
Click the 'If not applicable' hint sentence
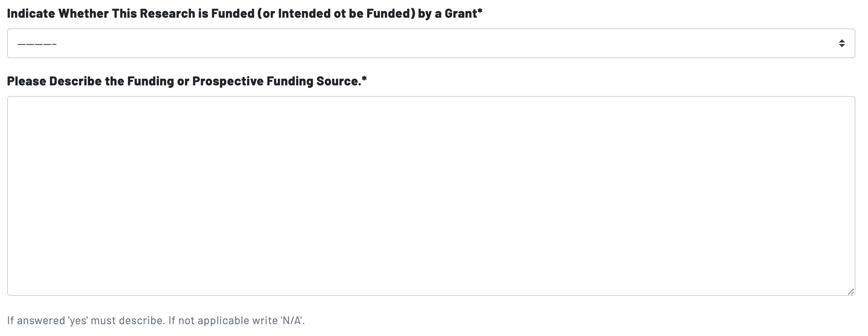coord(236,321)
